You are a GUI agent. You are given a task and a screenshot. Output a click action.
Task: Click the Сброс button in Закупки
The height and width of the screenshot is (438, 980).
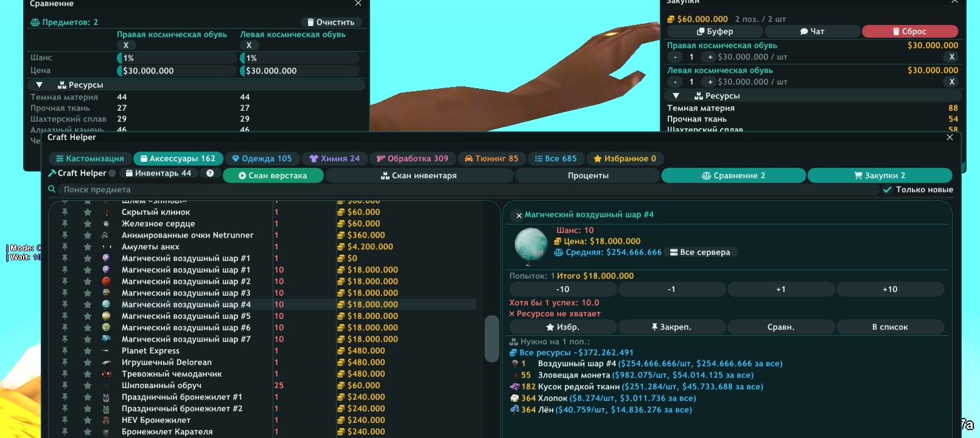tap(909, 32)
